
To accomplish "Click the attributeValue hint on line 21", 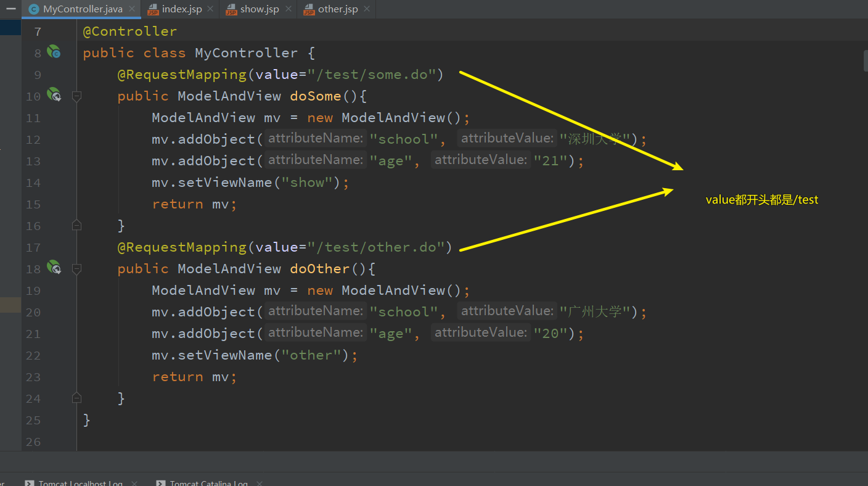I will [480, 333].
